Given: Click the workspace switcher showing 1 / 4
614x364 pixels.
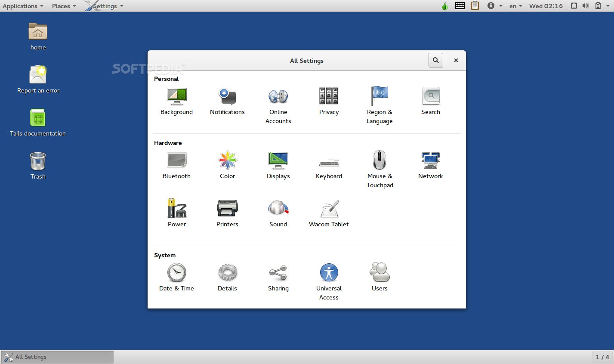Looking at the screenshot, I should [602, 357].
